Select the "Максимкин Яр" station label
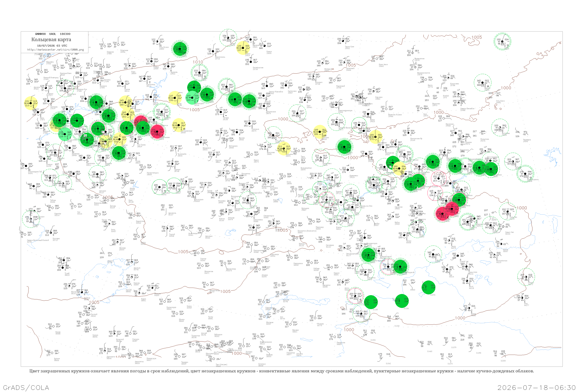588x392 pixels. tap(416, 139)
